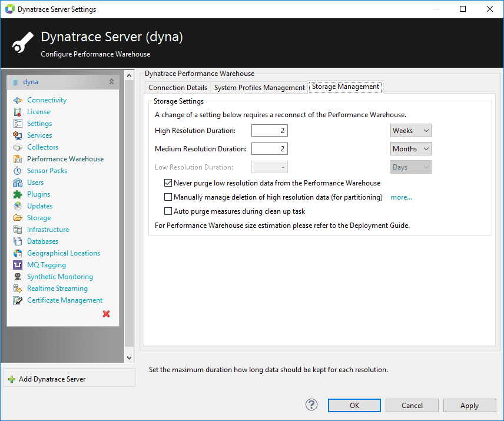Image resolution: width=504 pixels, height=421 pixels.
Task: Switch to System Profiles Management tab
Action: point(260,88)
